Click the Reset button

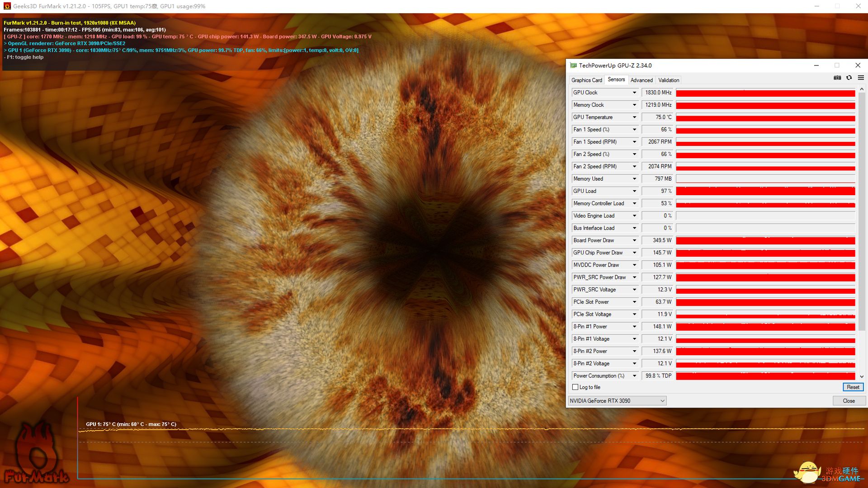point(853,387)
